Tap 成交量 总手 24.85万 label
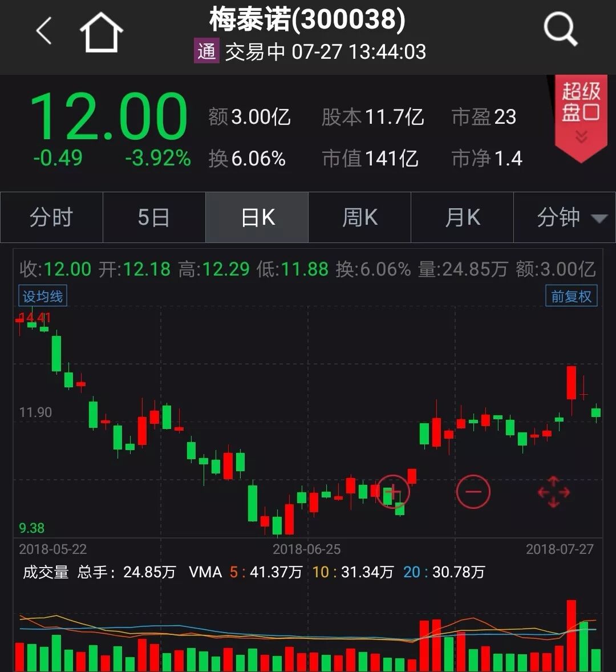Image resolution: width=616 pixels, height=672 pixels. click(x=99, y=572)
